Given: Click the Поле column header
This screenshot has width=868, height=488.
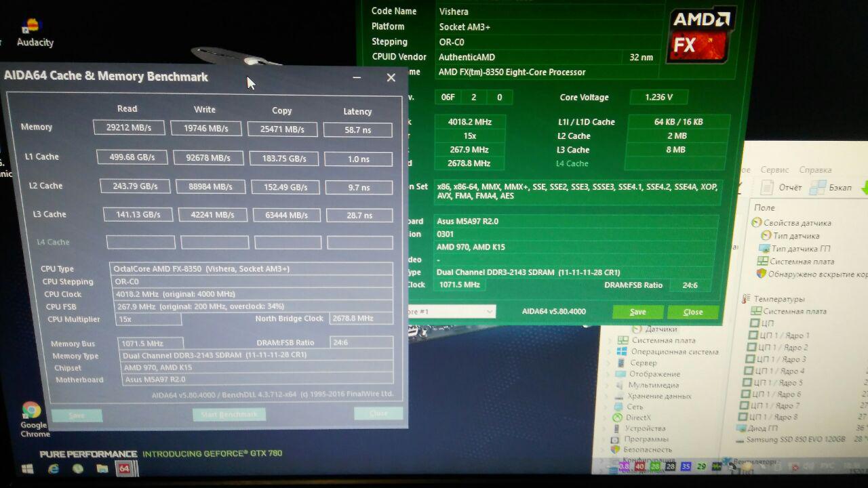Looking at the screenshot, I should click(764, 207).
